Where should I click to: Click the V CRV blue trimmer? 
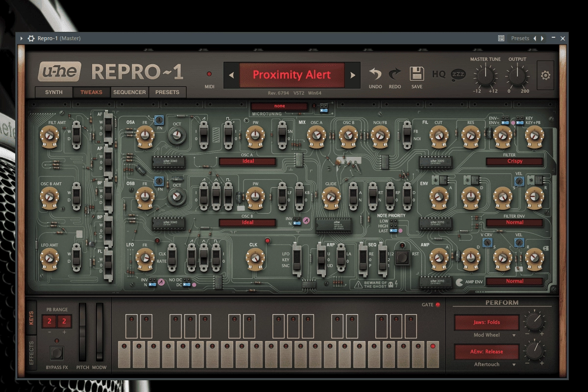(487, 242)
